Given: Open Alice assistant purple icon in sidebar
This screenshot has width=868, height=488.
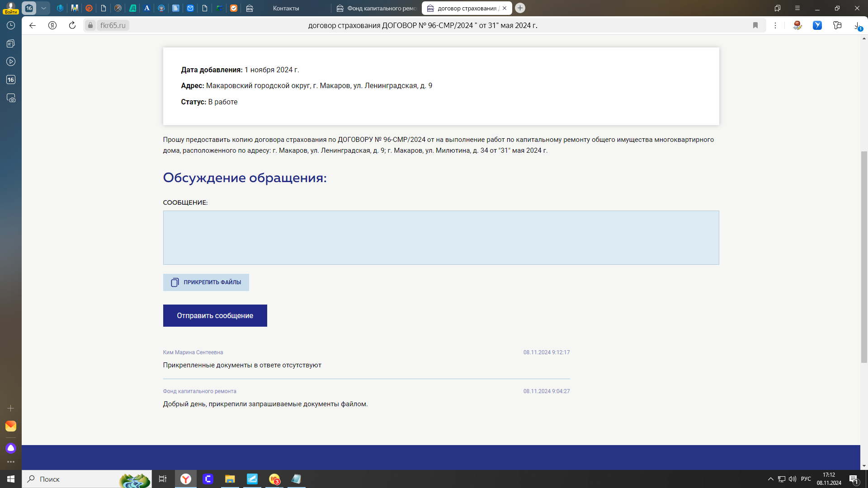Looking at the screenshot, I should pos(11,448).
